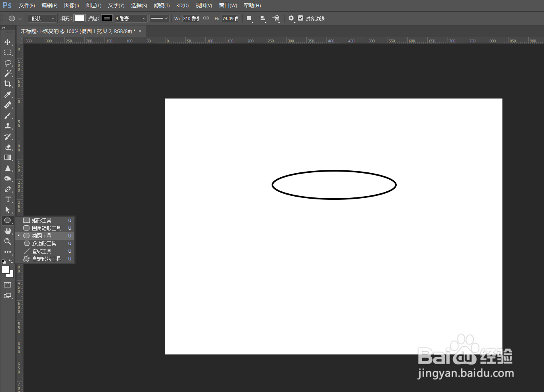Viewport: 544px width, 392px height.
Task: Open the 图层(L) menu
Action: [x=93, y=6]
